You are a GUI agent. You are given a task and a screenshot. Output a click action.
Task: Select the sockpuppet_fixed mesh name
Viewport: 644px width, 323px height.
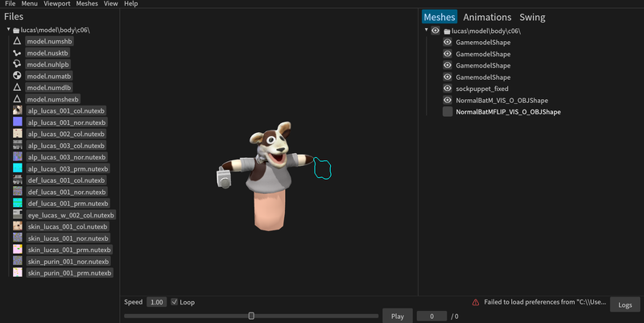[481, 89]
